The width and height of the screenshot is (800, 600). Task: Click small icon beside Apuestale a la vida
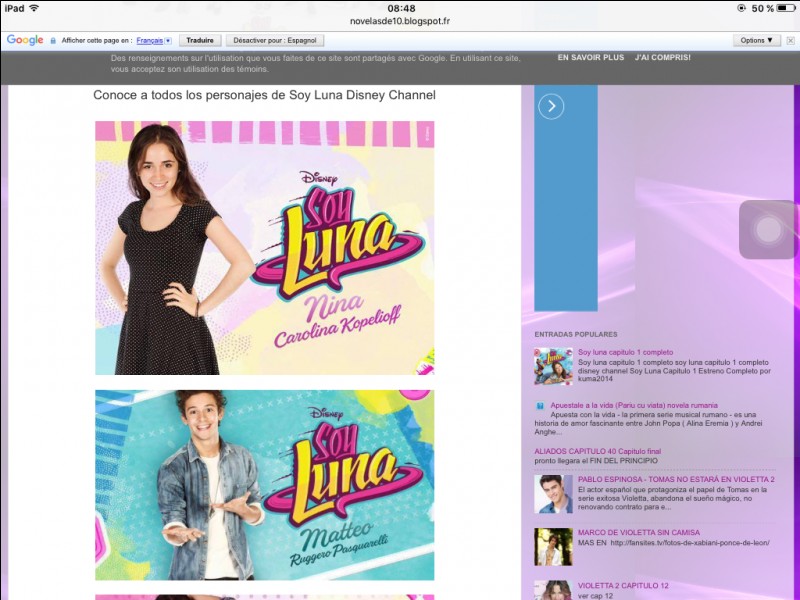coord(540,406)
